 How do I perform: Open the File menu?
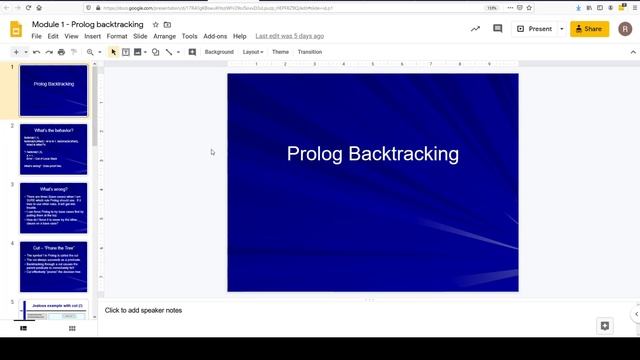click(36, 36)
